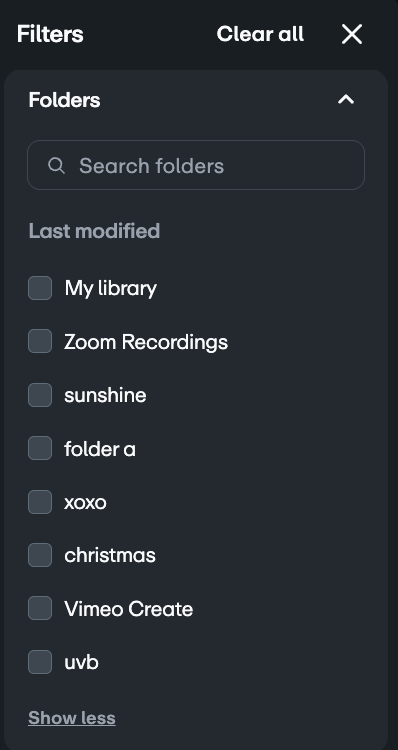Click the Vimeo Create label text
The width and height of the screenshot is (398, 750).
(129, 609)
